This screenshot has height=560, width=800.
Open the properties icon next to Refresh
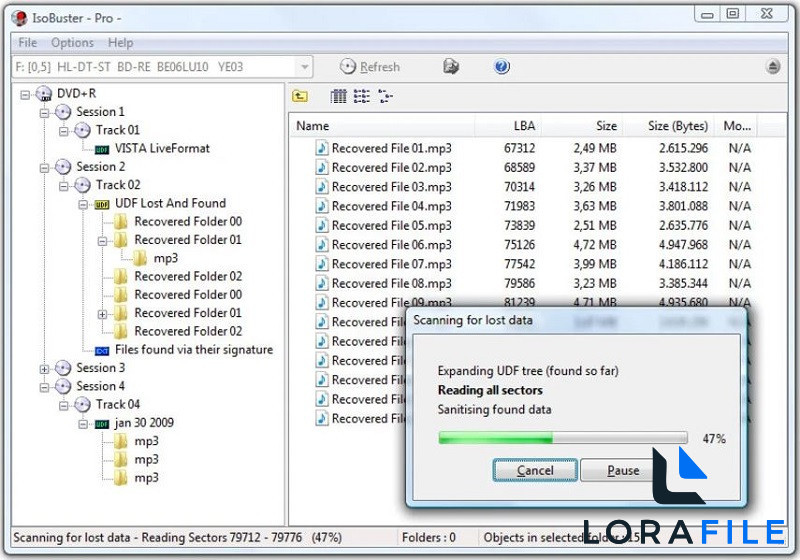click(x=451, y=66)
